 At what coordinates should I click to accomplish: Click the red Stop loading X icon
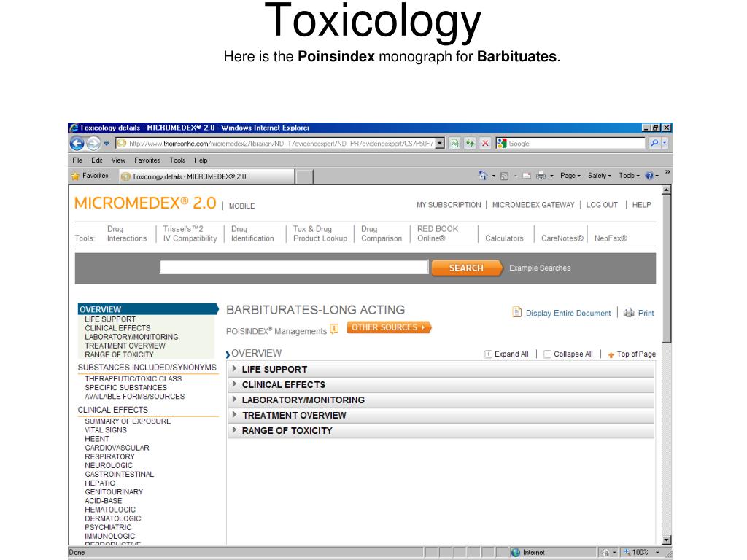[485, 144]
